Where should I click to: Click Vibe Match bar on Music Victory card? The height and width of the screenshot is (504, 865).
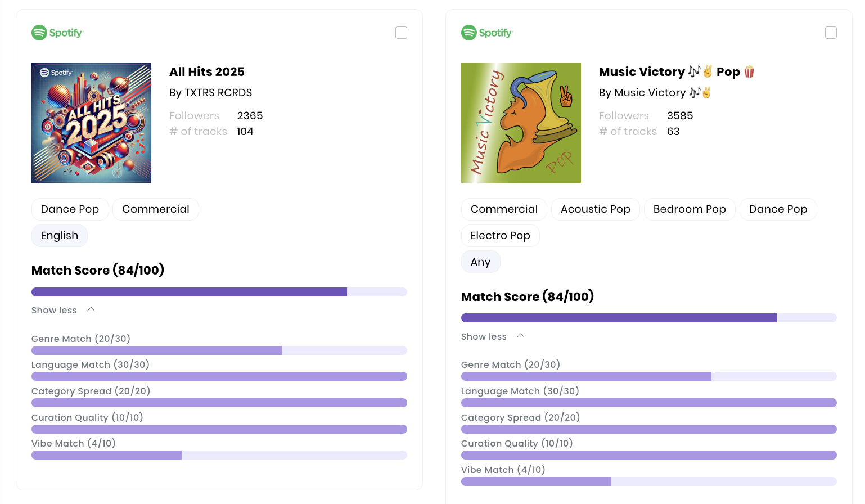(649, 481)
